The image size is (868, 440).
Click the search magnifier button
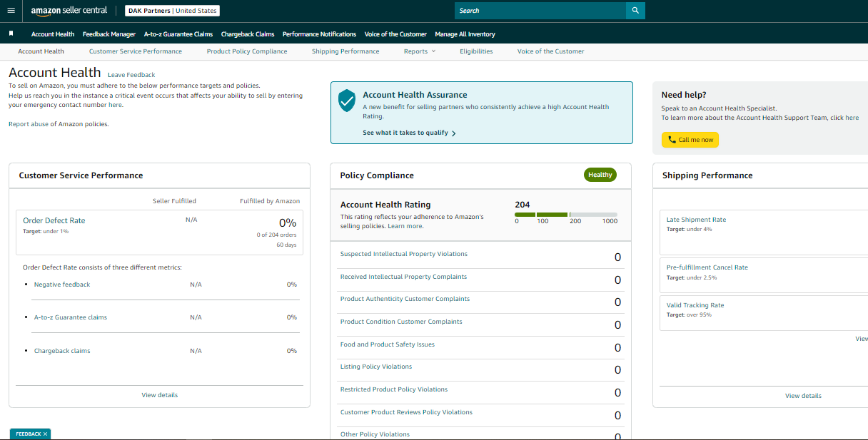[635, 11]
